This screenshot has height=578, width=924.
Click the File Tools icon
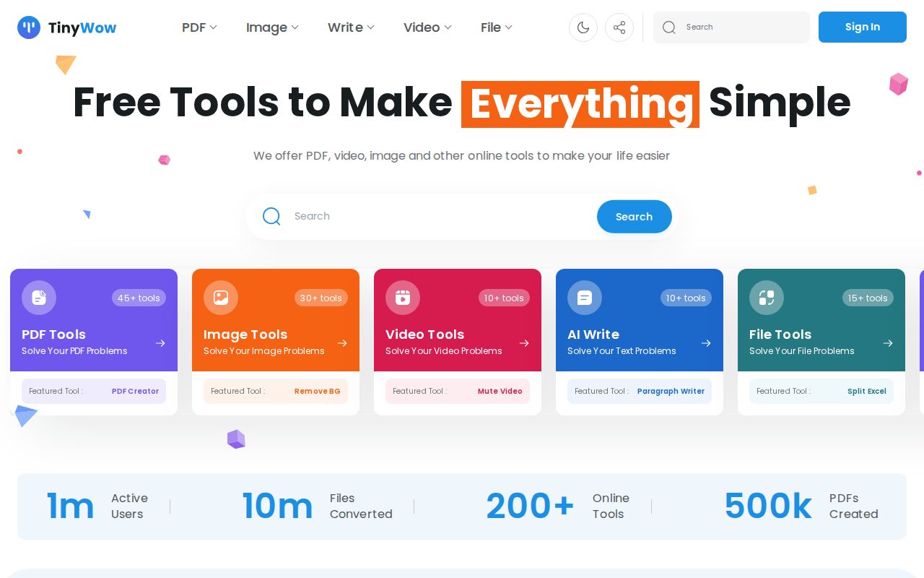(767, 298)
